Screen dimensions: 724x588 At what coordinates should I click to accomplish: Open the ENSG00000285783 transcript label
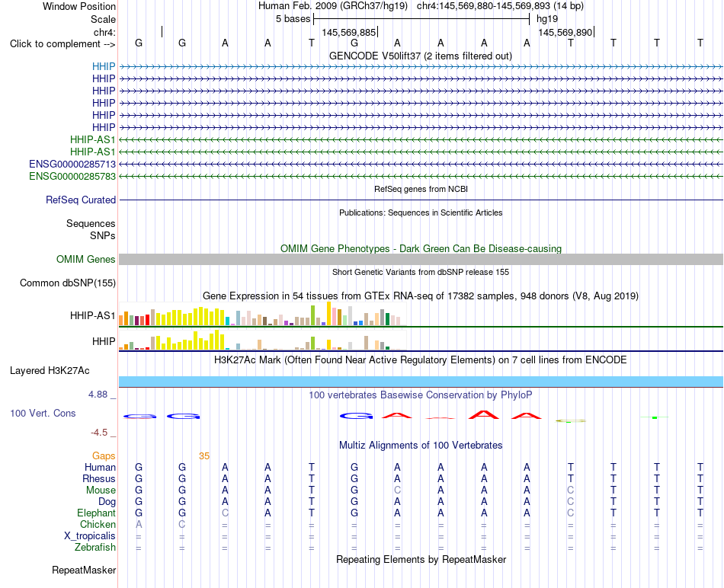(x=72, y=176)
